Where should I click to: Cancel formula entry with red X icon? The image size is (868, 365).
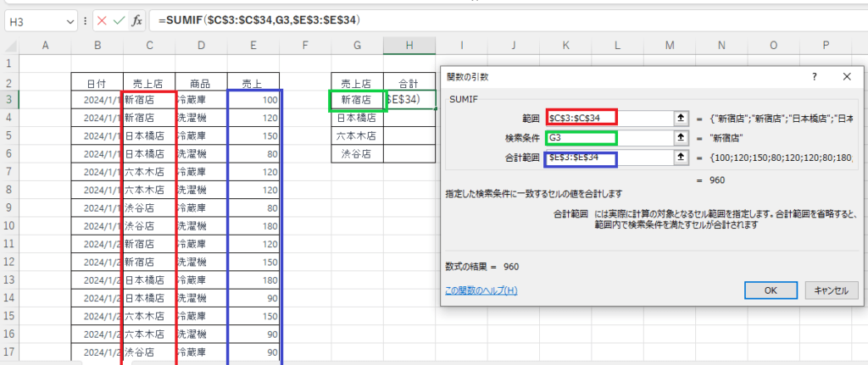(102, 21)
